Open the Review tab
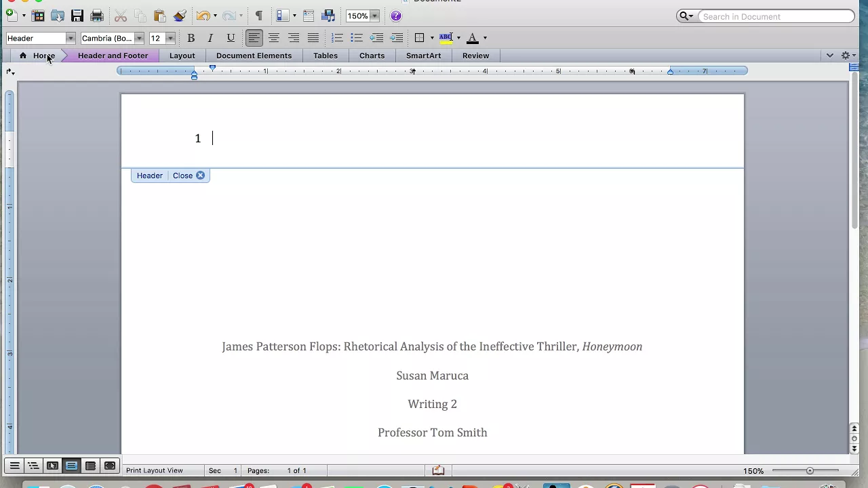The image size is (868, 488). 475,56
